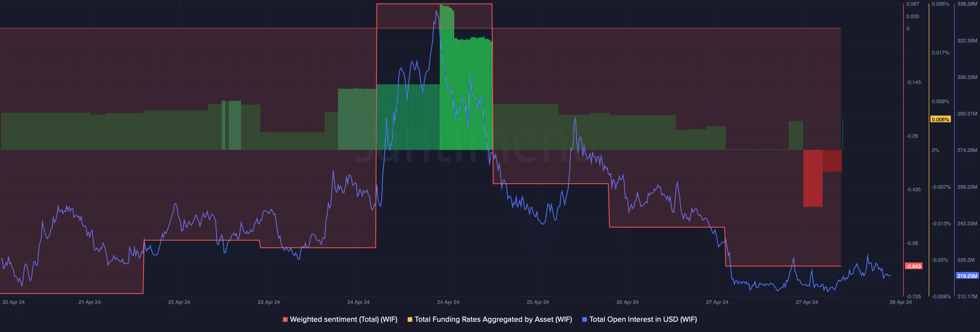Click the 338.38M open interest axis value
980x332 pixels.
pos(967,4)
